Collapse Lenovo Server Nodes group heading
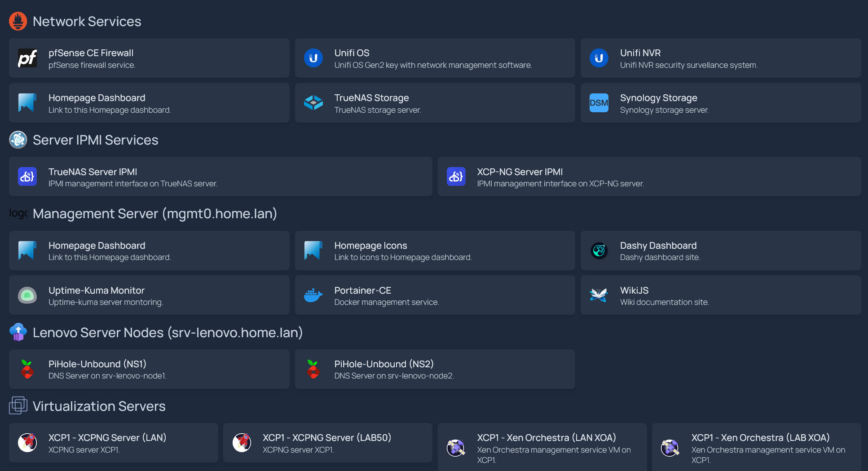Image resolution: width=868 pixels, height=471 pixels. (167, 333)
